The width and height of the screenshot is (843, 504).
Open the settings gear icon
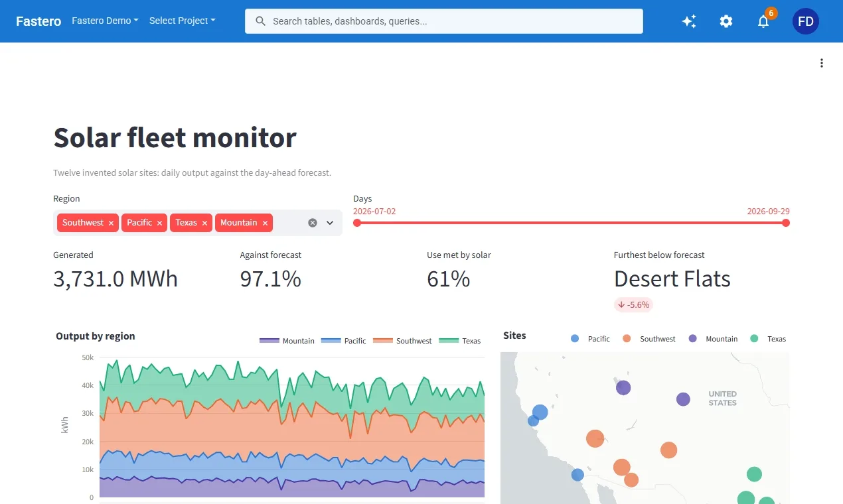tap(726, 21)
